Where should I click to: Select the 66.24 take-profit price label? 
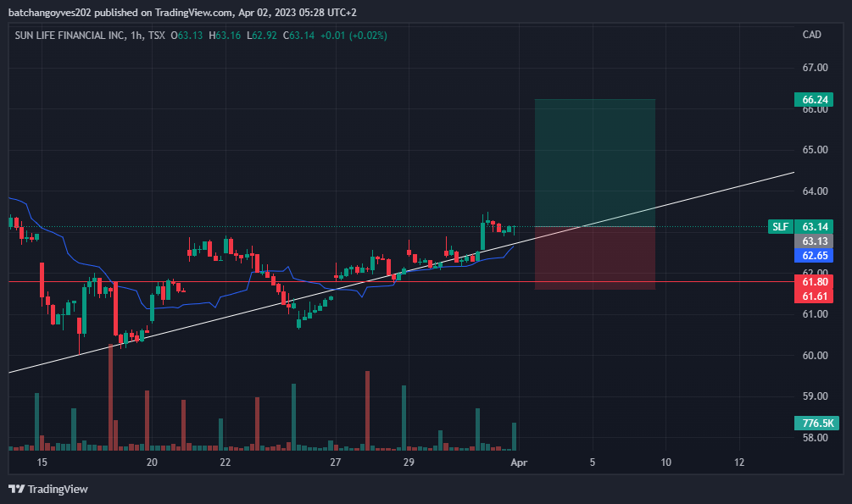813,99
